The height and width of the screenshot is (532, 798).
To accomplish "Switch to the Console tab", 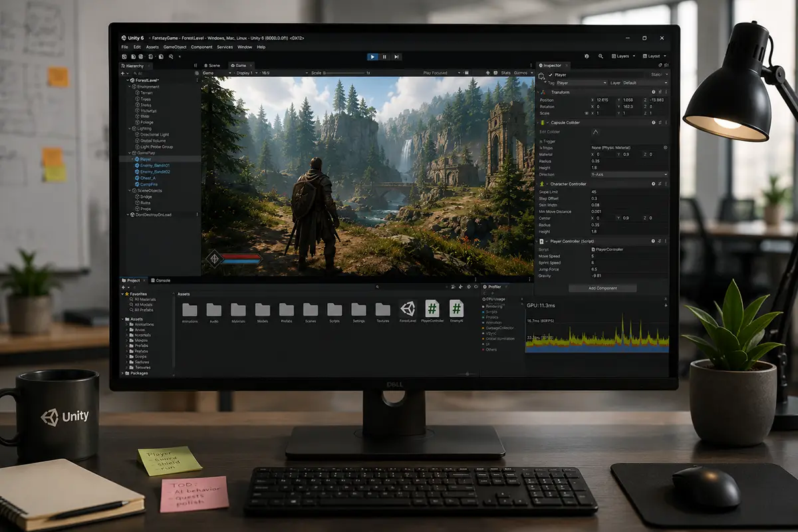I will pyautogui.click(x=162, y=281).
